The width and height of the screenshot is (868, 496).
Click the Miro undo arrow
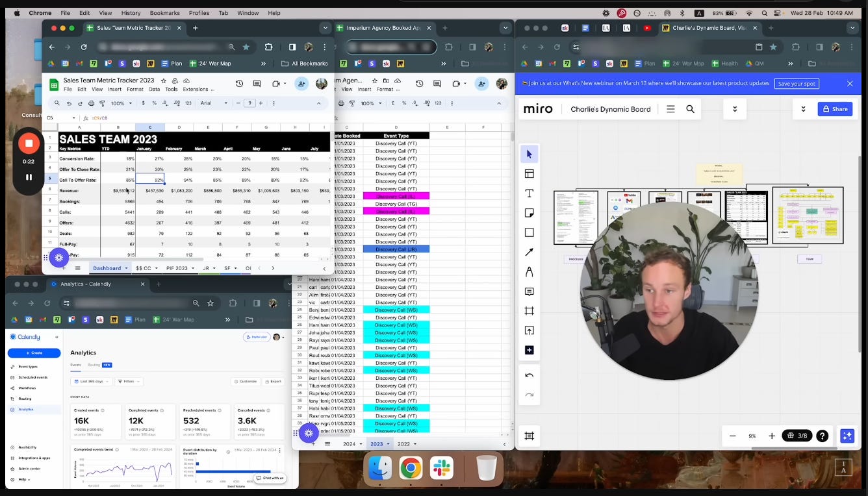point(529,375)
